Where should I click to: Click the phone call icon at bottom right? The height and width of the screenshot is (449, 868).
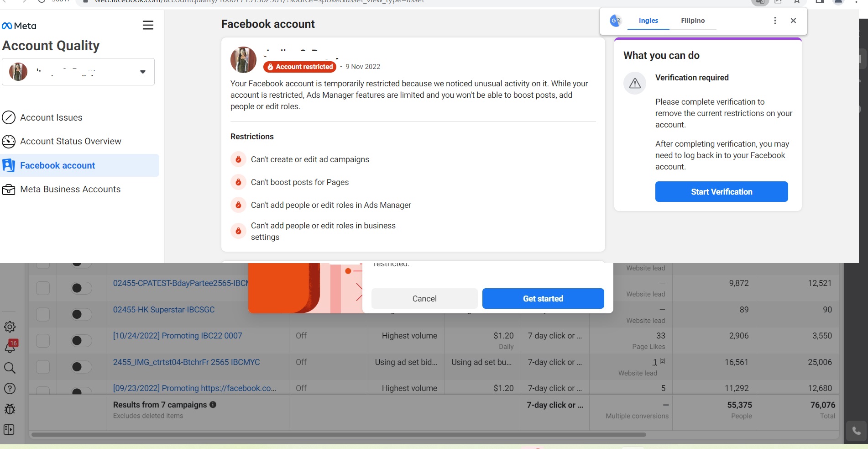[x=856, y=431]
